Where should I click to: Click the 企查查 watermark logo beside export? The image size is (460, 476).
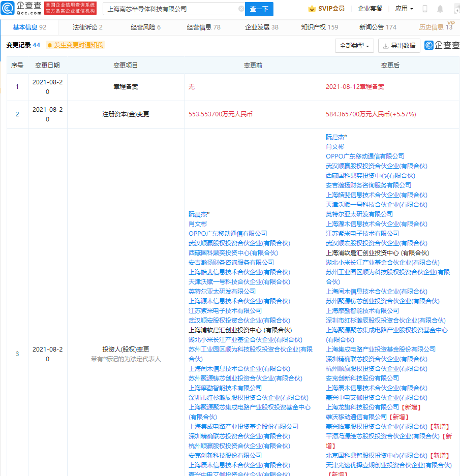pos(442,45)
